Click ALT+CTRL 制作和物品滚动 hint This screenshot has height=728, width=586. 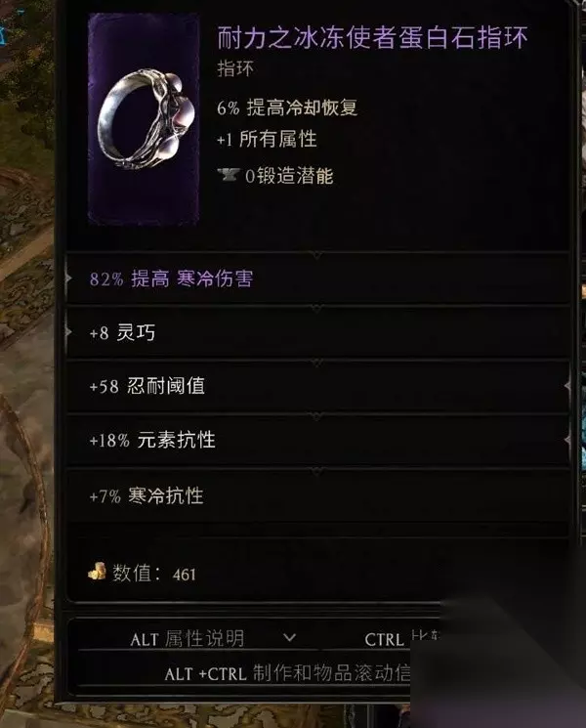click(288, 673)
